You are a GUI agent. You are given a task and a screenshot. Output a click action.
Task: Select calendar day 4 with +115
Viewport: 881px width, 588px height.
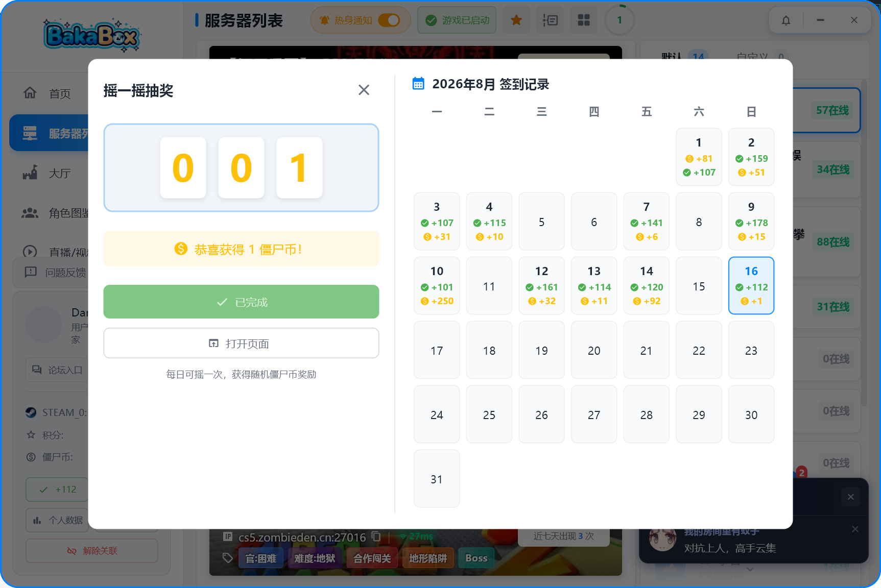click(x=489, y=222)
